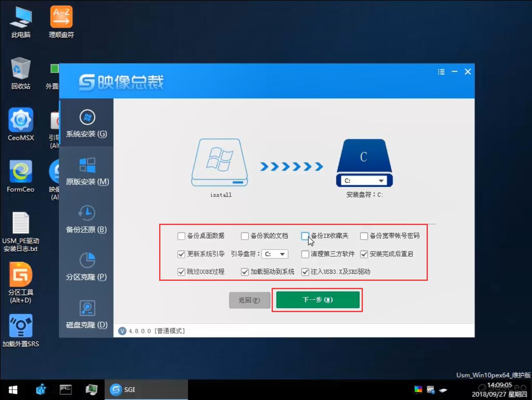The height and width of the screenshot is (400, 532).
Task: Disable the 跳过OOBE过程 option
Action: pos(181,272)
